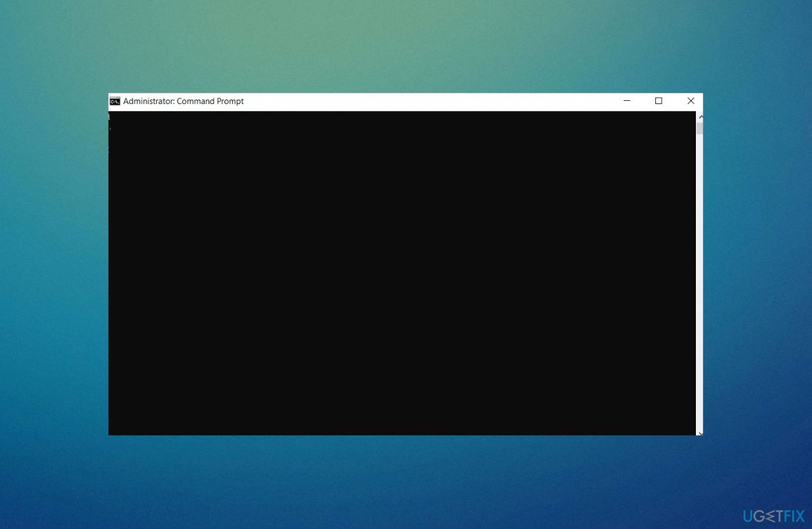
Task: Click the scrollbar down arrow
Action: [x=700, y=433]
